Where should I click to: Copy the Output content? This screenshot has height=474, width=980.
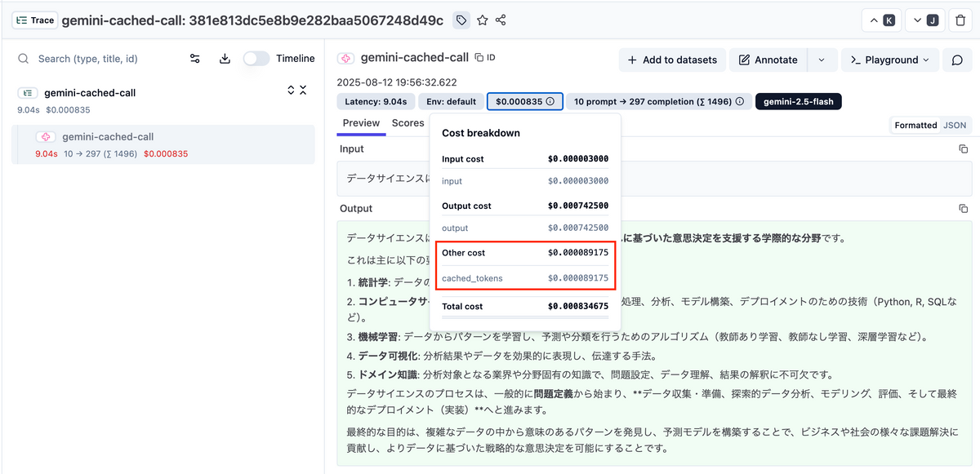click(x=963, y=209)
